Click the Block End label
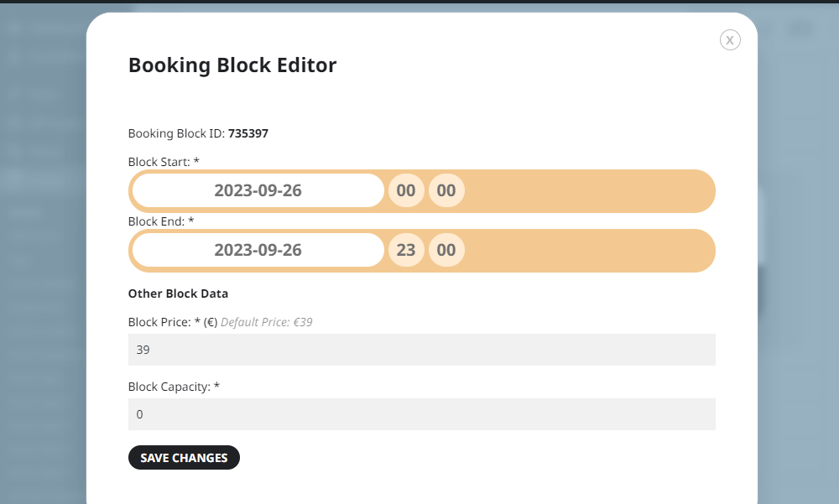The height and width of the screenshot is (504, 839). (x=161, y=221)
